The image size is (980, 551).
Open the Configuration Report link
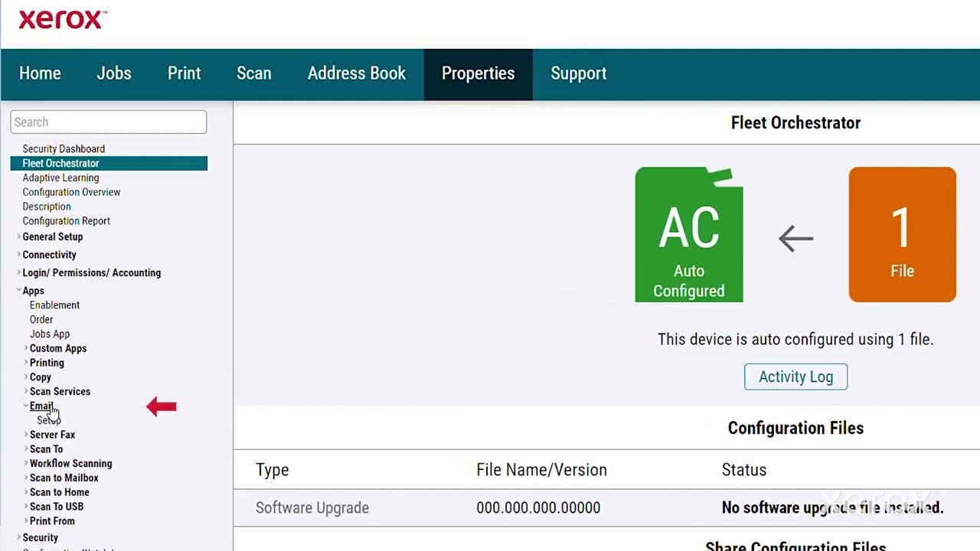(x=66, y=221)
